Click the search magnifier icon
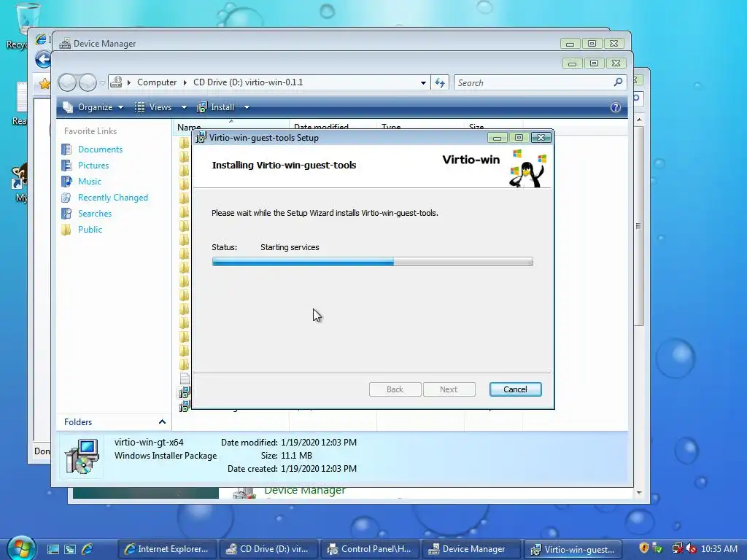This screenshot has height=560, width=747. tap(619, 82)
